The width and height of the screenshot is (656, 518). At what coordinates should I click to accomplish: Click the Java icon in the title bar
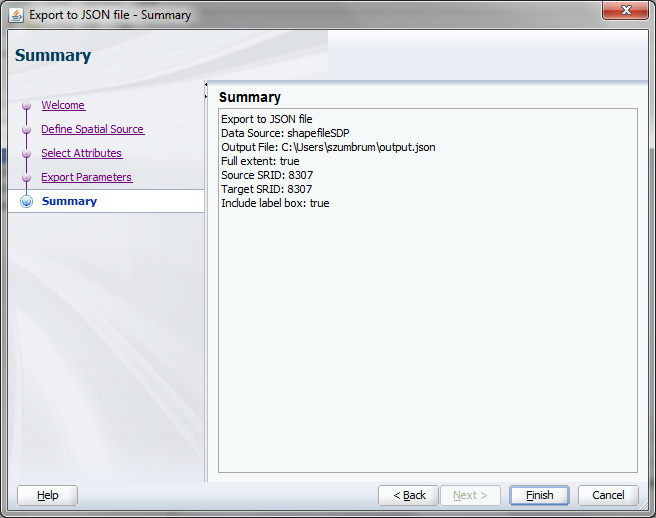(16, 15)
